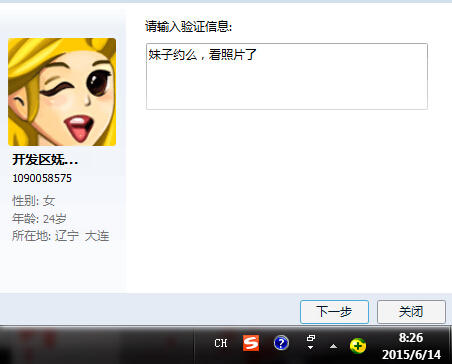Click the green plus security tray icon
The height and width of the screenshot is (364, 452).
point(358,346)
